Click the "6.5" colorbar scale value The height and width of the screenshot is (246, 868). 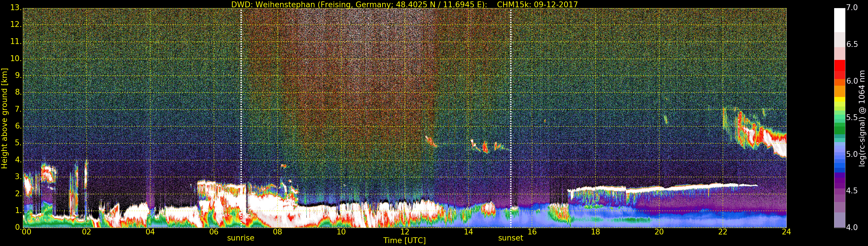tap(852, 44)
